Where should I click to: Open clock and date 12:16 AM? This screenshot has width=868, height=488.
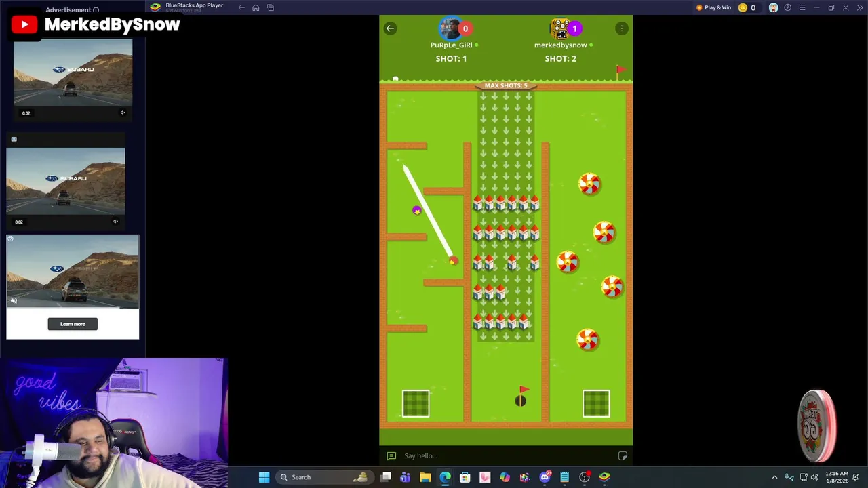click(837, 477)
